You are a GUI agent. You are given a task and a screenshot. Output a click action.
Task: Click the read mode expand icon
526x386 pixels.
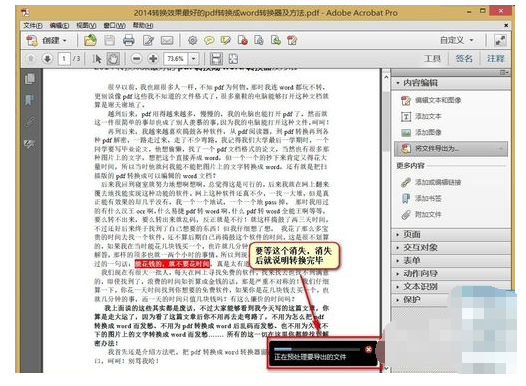(x=500, y=41)
